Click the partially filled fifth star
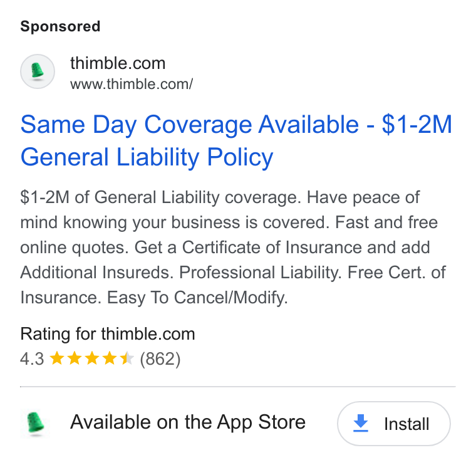This screenshot has width=476, height=460. [127, 358]
